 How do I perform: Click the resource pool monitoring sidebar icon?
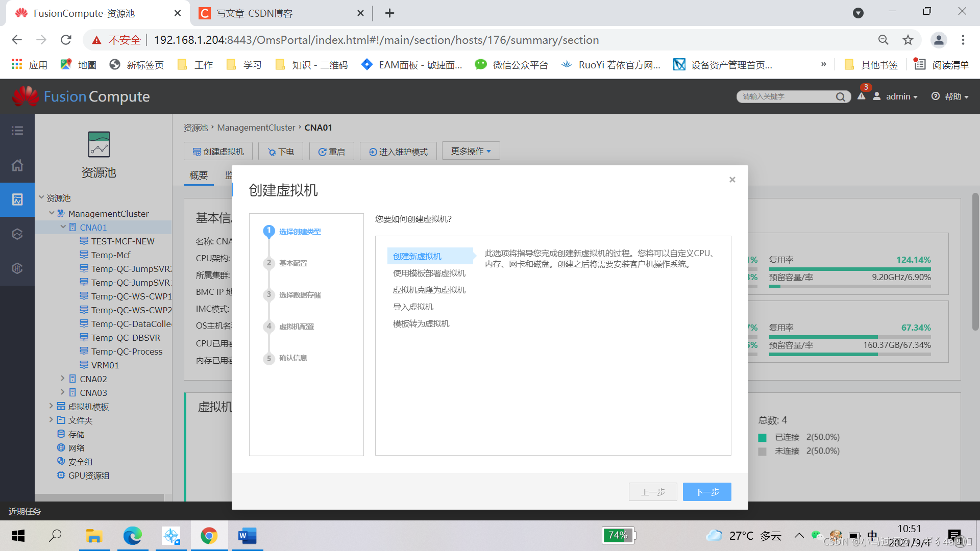17,199
